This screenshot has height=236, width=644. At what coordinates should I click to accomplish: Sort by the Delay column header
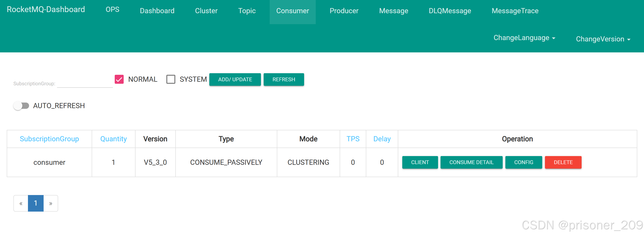tap(382, 139)
